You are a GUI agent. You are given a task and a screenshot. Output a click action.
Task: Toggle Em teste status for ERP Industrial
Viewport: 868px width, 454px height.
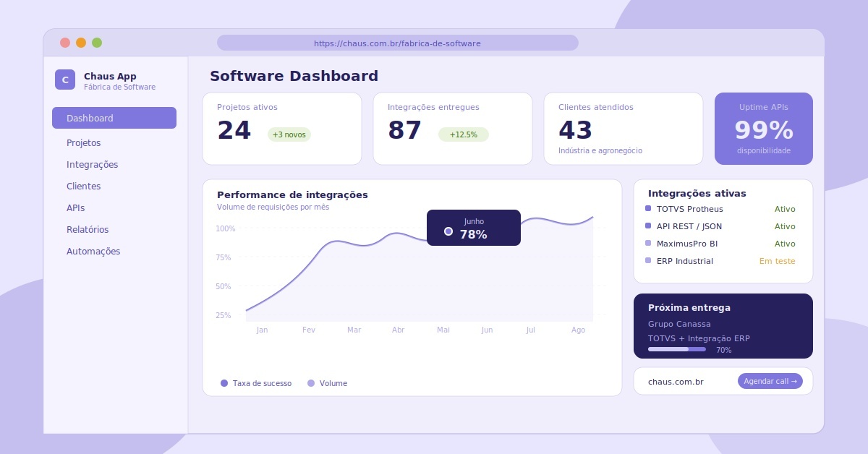(x=777, y=261)
